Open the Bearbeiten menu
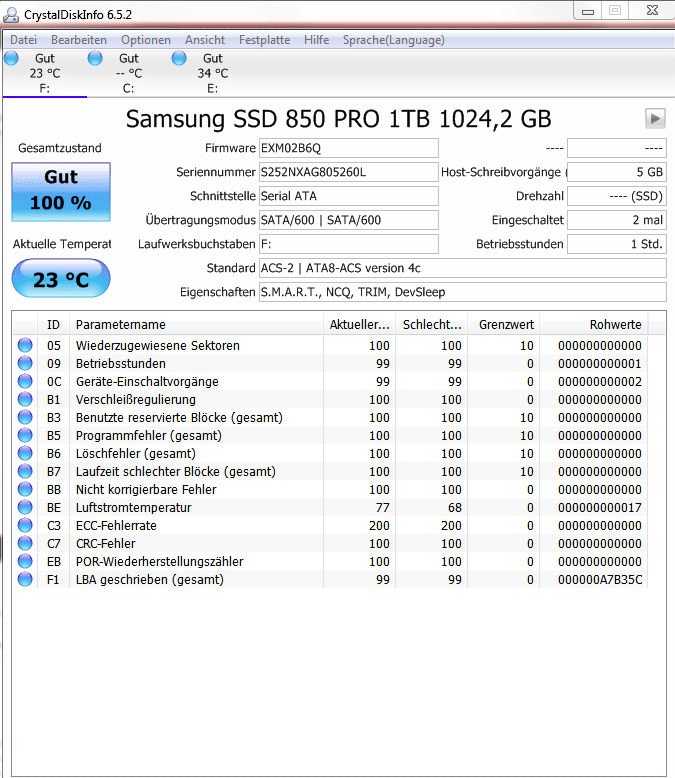The height and width of the screenshot is (778, 675). 79,40
